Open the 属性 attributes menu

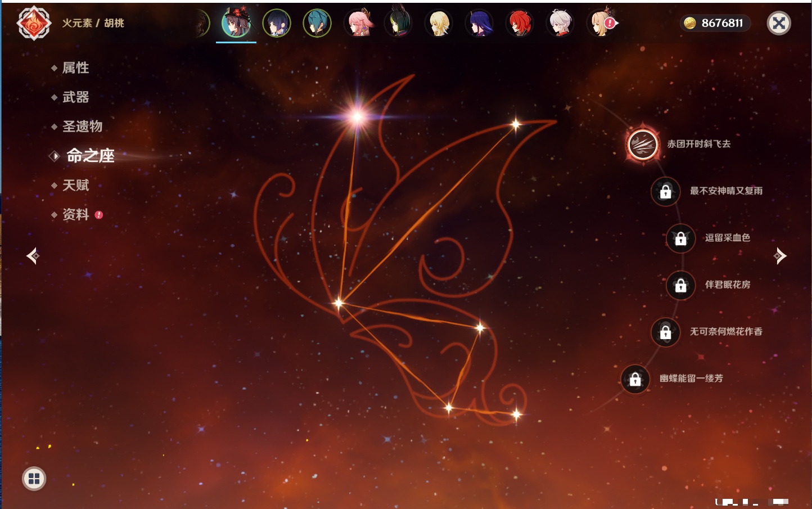tap(75, 68)
